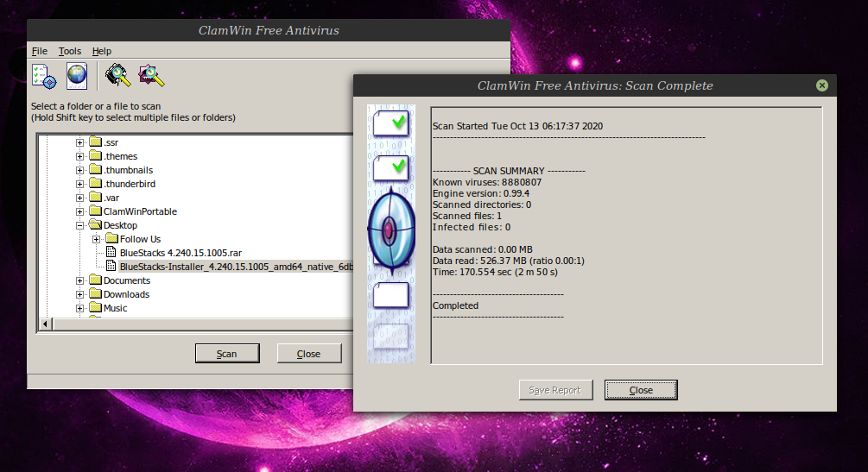868x472 pixels.
Task: Collapse the Desktop folder node
Action: pyautogui.click(x=79, y=225)
